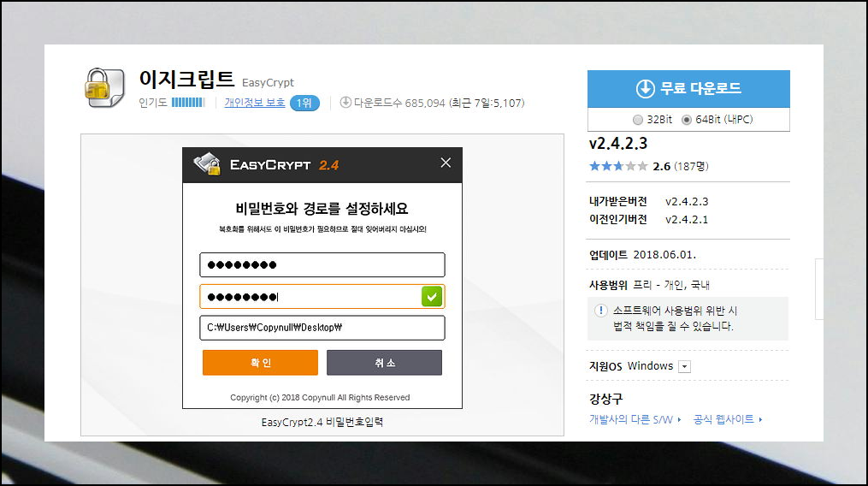Image resolution: width=868 pixels, height=486 pixels.
Task: Click the 무료 다운로드 button
Action: (x=688, y=89)
